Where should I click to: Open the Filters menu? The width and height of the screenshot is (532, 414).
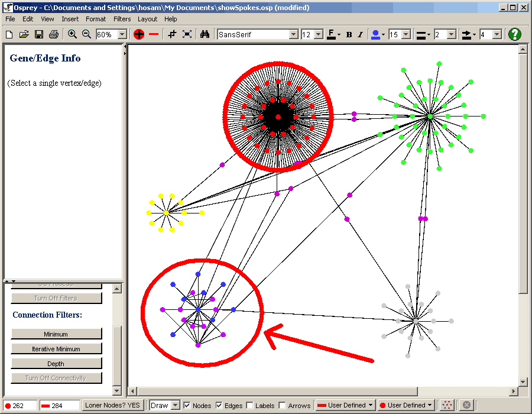point(122,19)
